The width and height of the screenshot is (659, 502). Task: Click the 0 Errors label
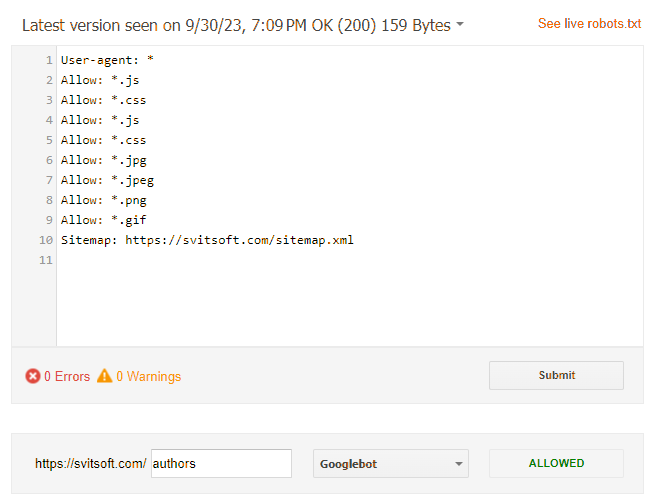pyautogui.click(x=67, y=376)
